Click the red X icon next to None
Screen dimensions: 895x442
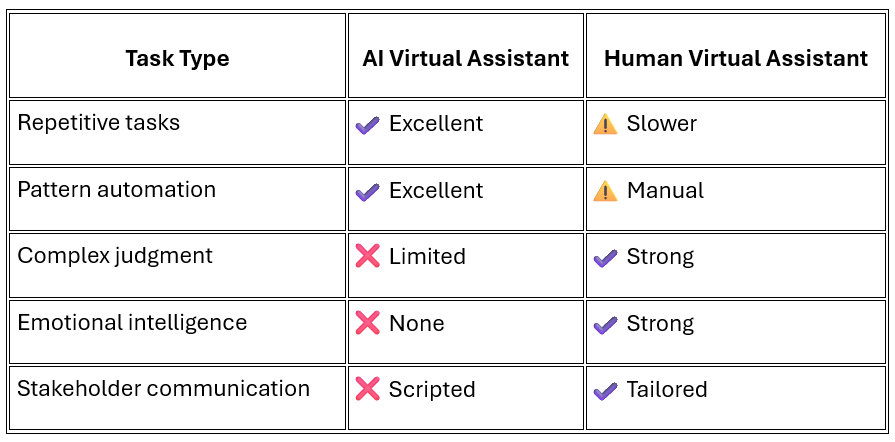[367, 323]
